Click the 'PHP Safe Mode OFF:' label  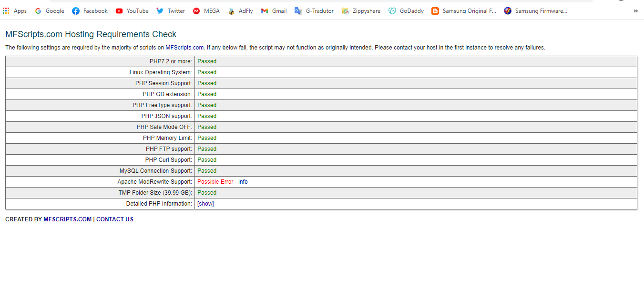(164, 127)
